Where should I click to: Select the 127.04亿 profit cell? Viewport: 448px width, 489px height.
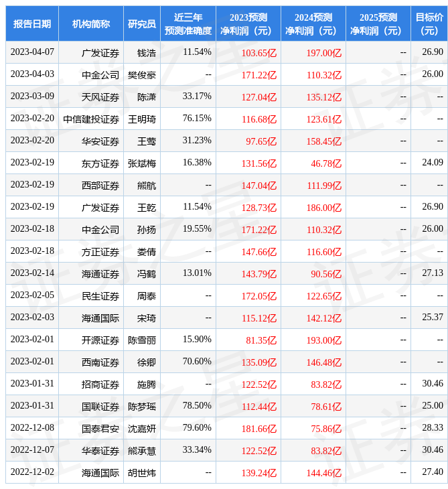coord(259,97)
